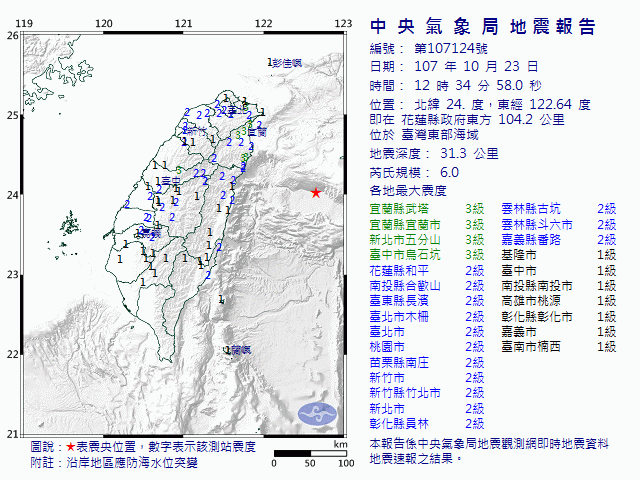Click the entry 嘉義縣番路
Viewport: 640px width, 480px height.
point(531,240)
